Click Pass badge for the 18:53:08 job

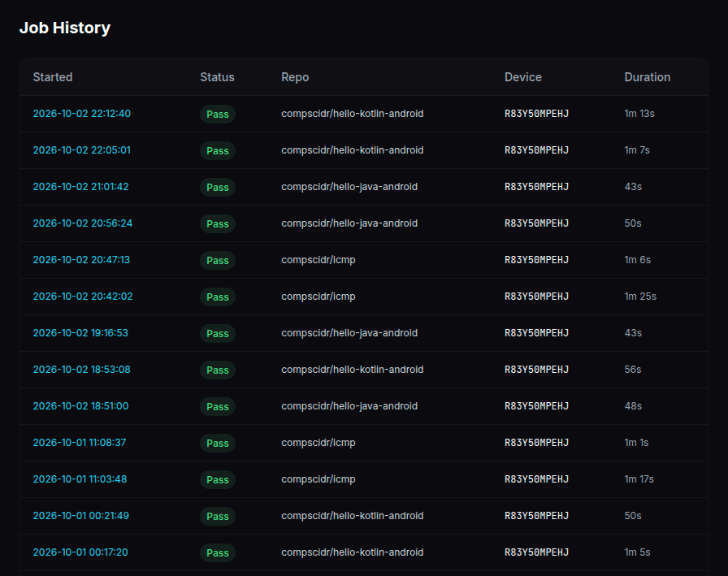coord(218,370)
